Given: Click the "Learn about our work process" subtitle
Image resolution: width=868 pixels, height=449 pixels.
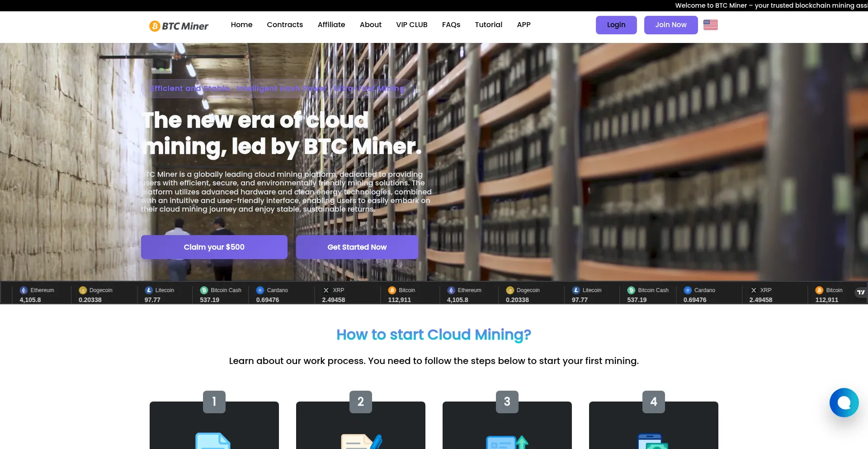Looking at the screenshot, I should 434,361.
